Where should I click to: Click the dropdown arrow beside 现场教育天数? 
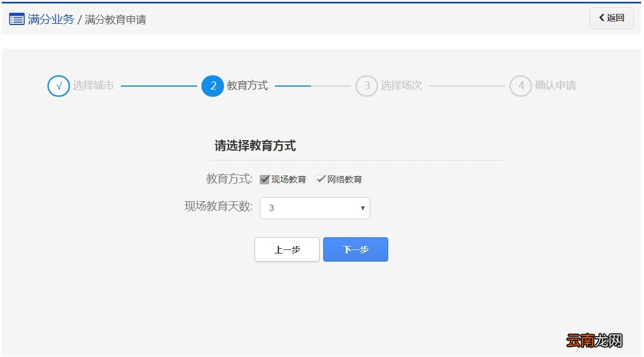[x=363, y=208]
